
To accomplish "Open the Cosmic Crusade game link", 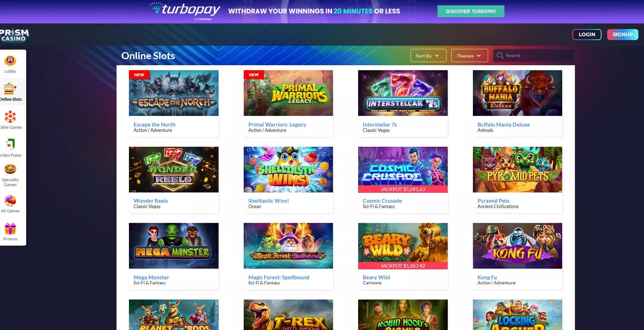I will click(382, 201).
